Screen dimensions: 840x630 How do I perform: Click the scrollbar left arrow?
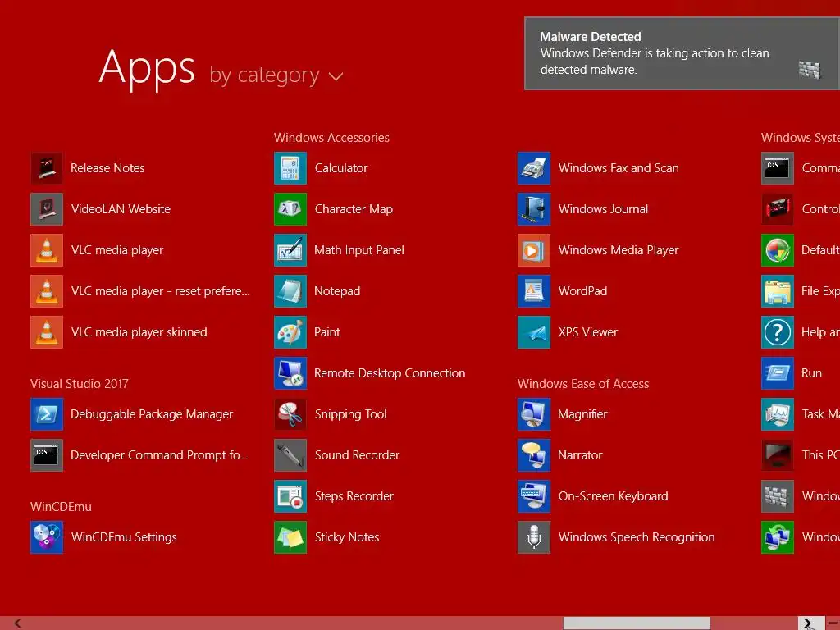pyautogui.click(x=18, y=623)
